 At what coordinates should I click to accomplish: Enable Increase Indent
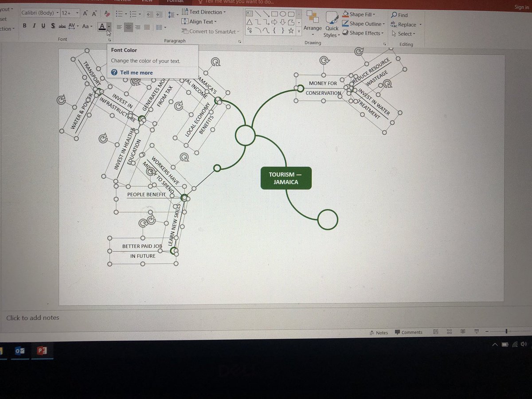tap(159, 14)
